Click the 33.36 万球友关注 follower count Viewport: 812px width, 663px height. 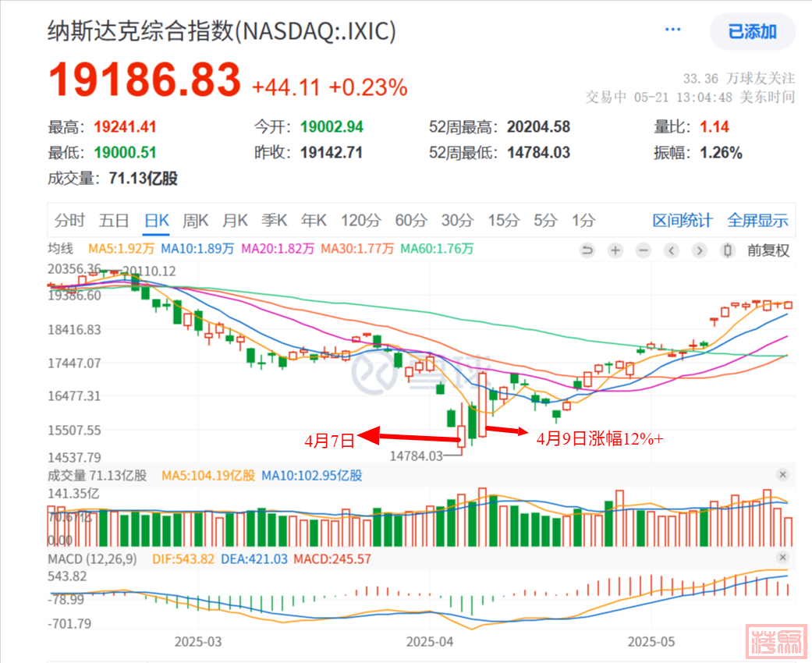[739, 79]
